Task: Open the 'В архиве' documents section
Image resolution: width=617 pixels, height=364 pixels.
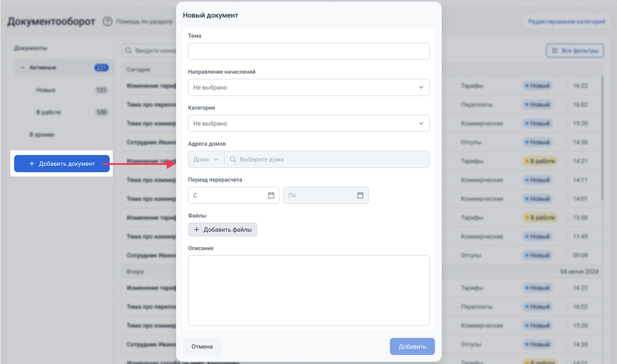Action: tap(42, 134)
